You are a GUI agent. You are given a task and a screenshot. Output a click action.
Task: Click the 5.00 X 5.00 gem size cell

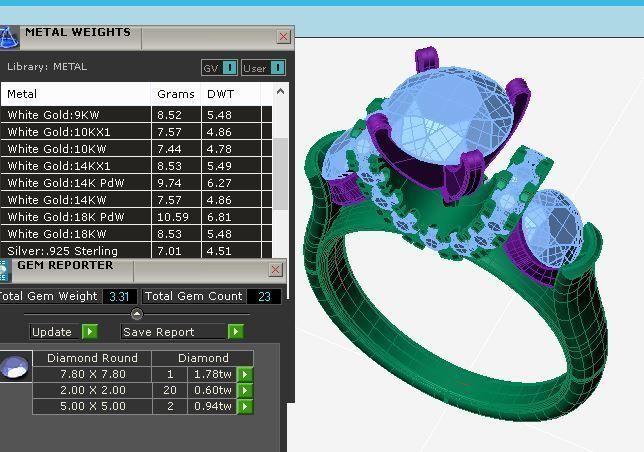click(x=92, y=406)
